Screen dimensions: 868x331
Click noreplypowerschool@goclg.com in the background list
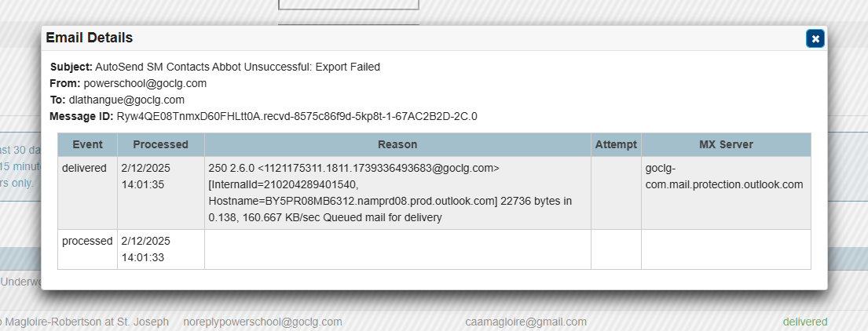(x=262, y=322)
